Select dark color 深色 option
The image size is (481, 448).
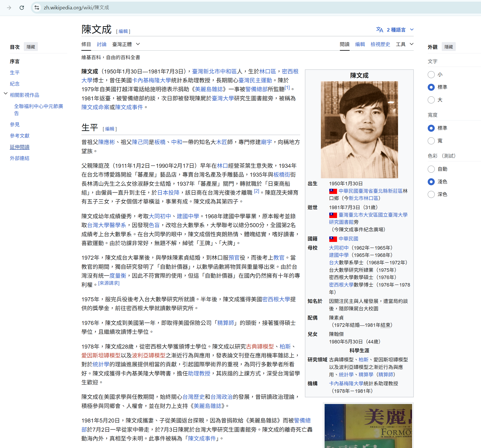pos(431,194)
